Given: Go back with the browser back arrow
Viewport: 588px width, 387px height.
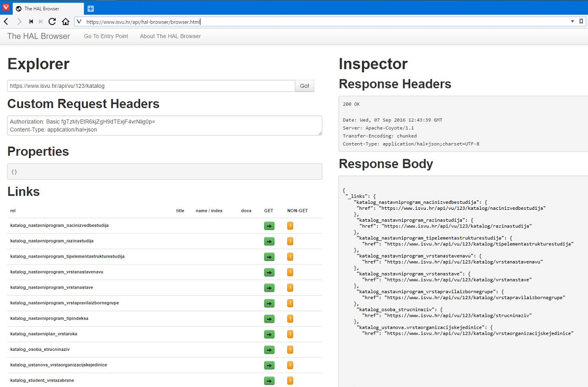Looking at the screenshot, I should tap(7, 22).
